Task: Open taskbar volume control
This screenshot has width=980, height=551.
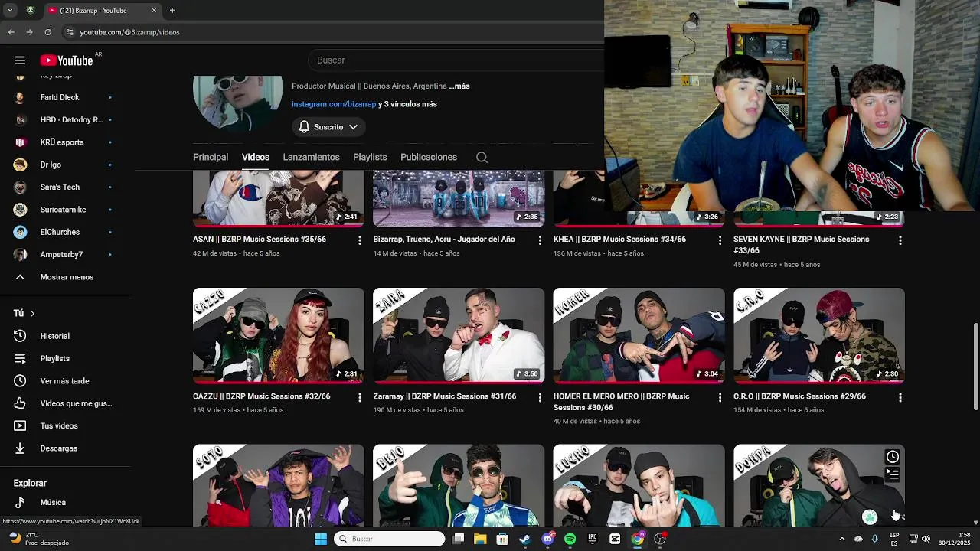Action: coord(926,539)
